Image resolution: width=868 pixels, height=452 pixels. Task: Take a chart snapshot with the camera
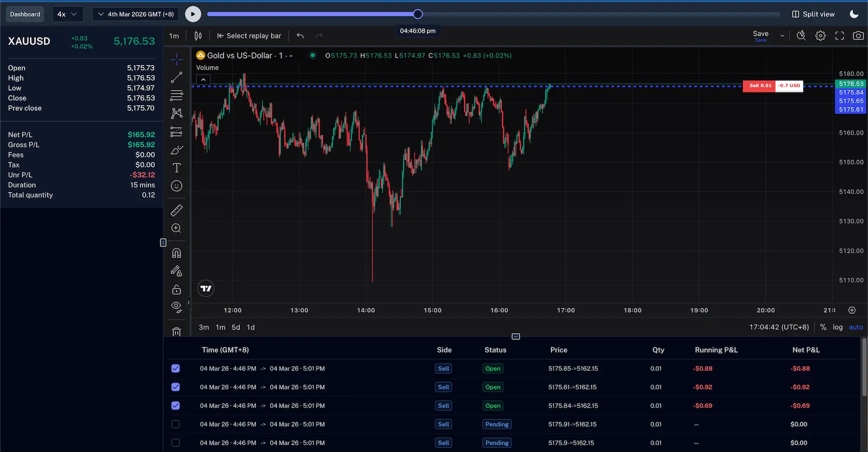(x=859, y=36)
